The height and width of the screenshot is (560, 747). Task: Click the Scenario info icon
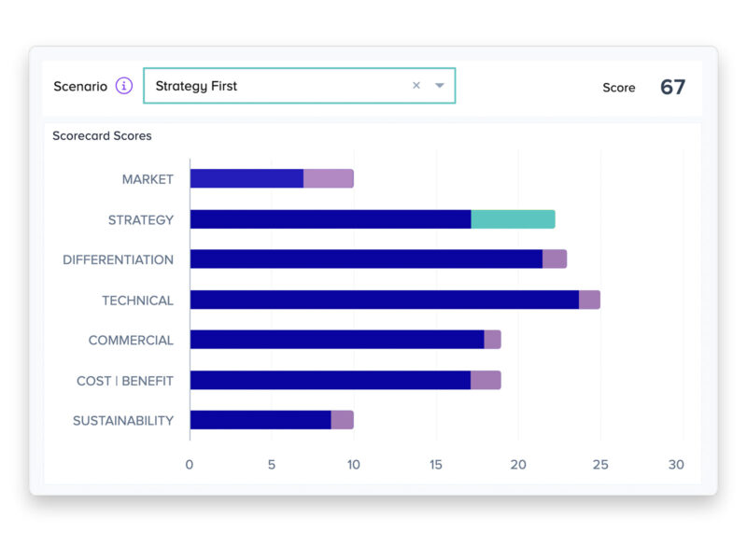[x=124, y=86]
